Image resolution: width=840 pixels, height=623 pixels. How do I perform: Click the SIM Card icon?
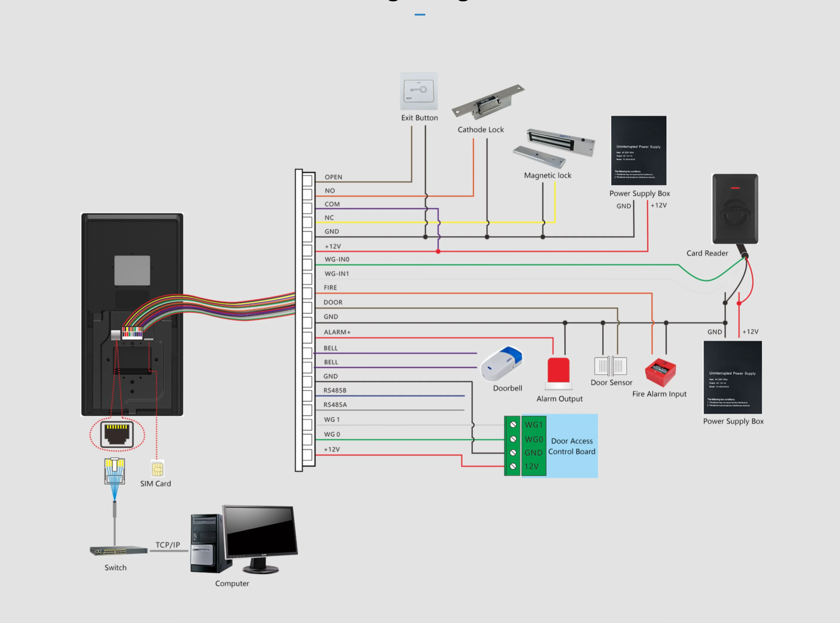[157, 469]
